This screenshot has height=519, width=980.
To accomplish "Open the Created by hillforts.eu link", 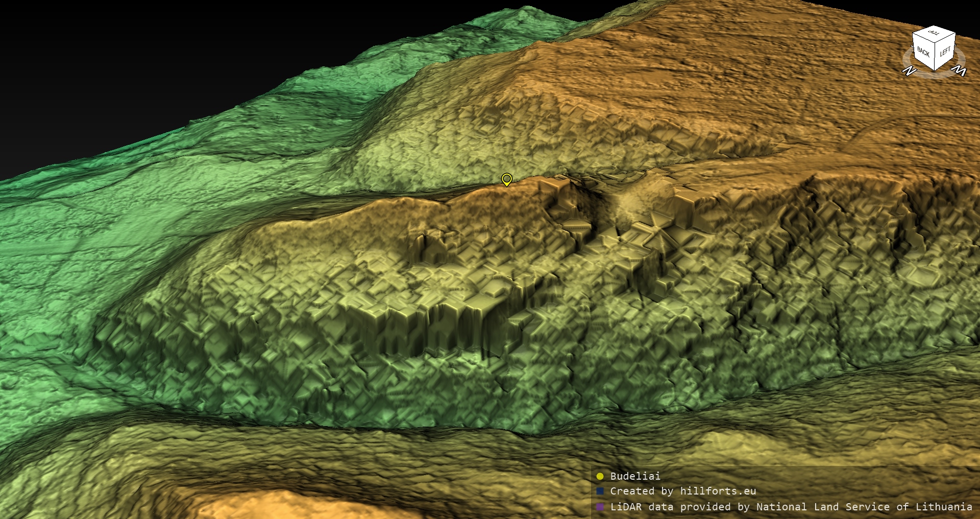I will coord(683,491).
